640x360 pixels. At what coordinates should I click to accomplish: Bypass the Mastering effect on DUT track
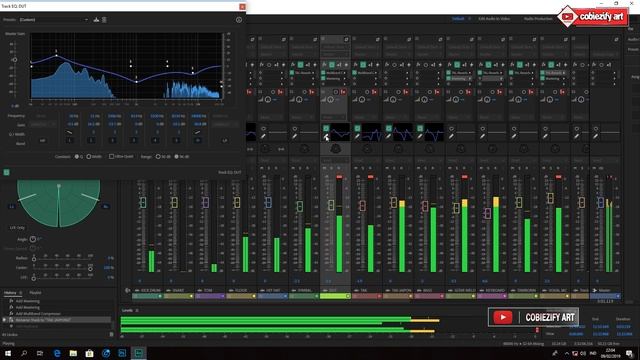(323, 78)
